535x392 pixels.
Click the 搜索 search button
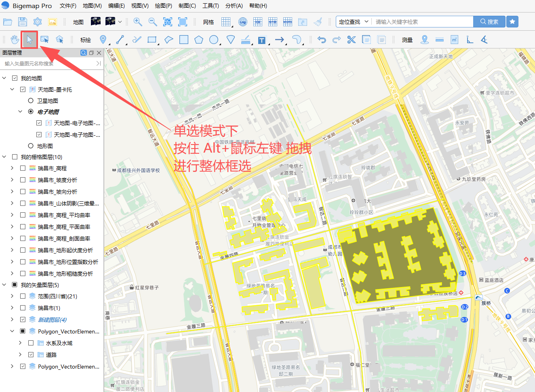pyautogui.click(x=489, y=22)
